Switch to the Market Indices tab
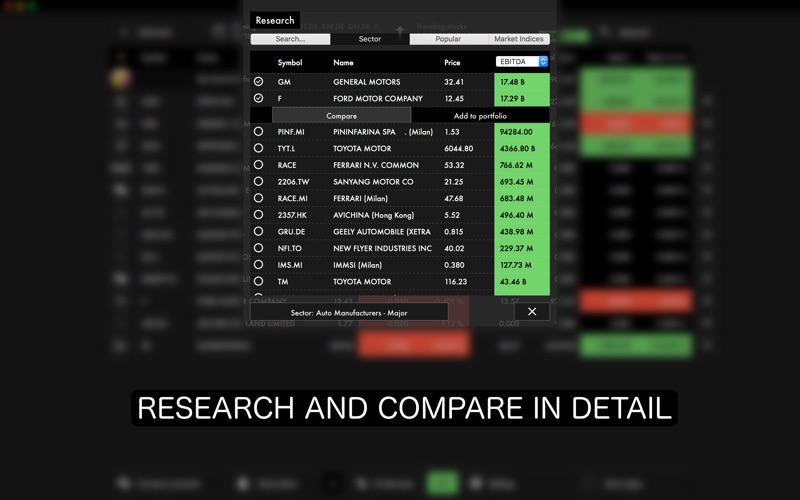This screenshot has height=500, width=800. pos(518,39)
